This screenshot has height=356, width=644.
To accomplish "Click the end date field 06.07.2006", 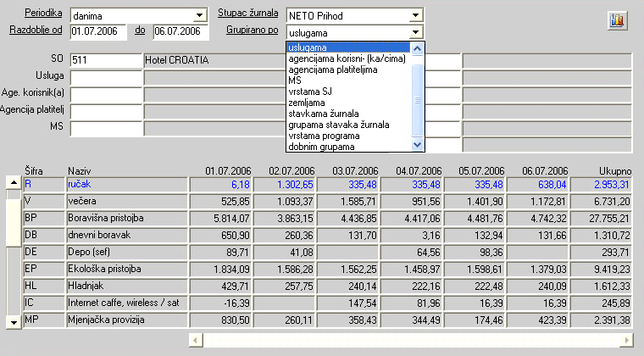I will click(x=180, y=31).
